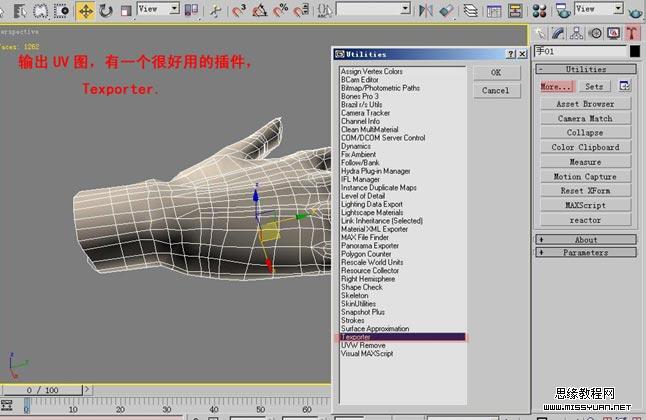Click the time slider next-frame arrow
Image resolution: width=646 pixels, height=420 pixels.
pos(87,389)
